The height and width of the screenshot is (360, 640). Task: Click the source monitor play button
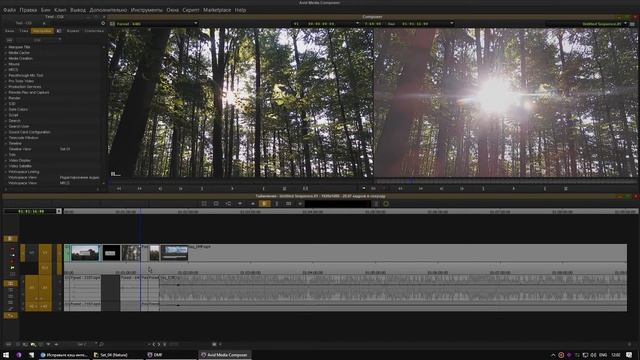coord(233,189)
